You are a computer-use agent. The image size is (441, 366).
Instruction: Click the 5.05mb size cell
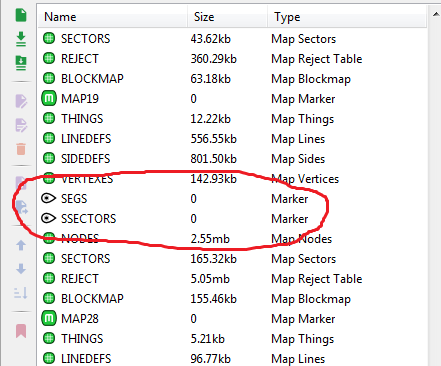(x=210, y=279)
